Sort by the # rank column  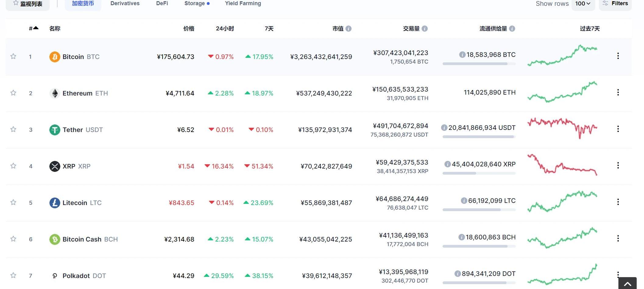click(34, 28)
